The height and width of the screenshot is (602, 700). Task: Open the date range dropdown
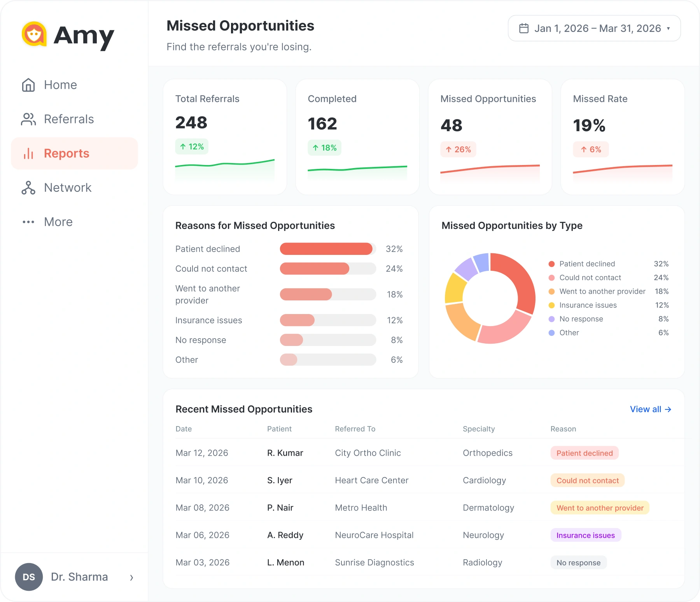594,28
